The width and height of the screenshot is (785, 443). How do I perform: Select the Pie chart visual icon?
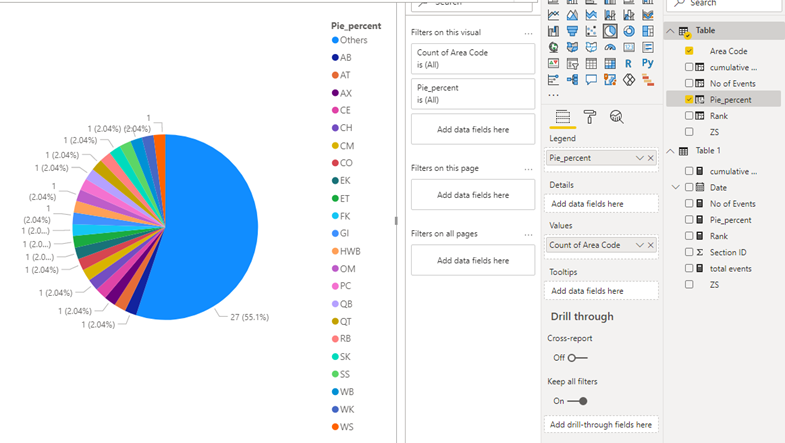(x=610, y=31)
